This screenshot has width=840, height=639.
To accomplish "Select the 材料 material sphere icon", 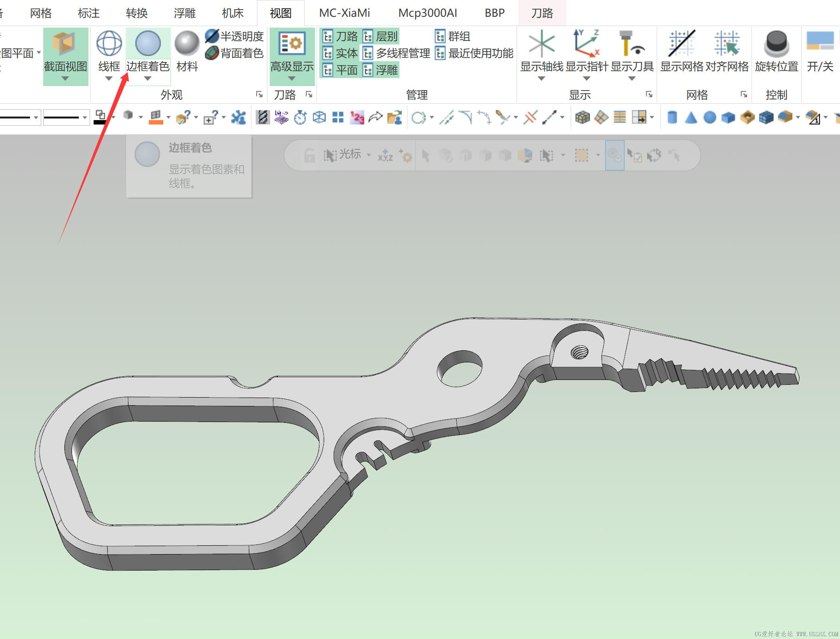I will [187, 43].
